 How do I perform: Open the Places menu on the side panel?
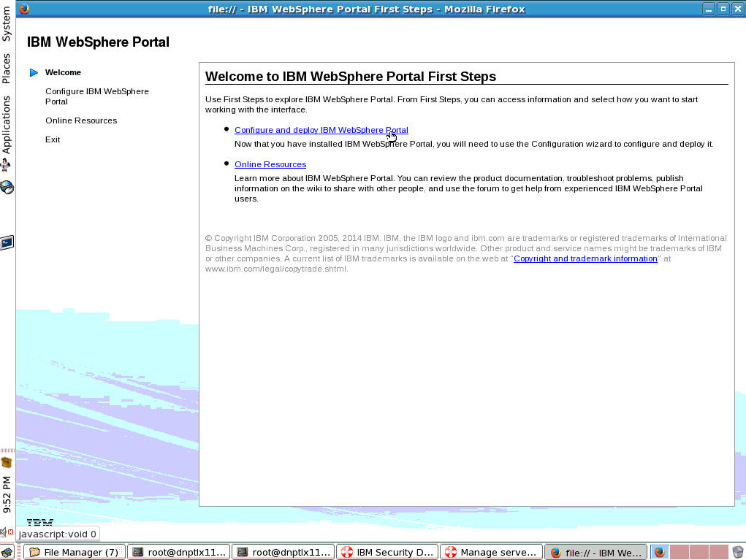point(6,69)
